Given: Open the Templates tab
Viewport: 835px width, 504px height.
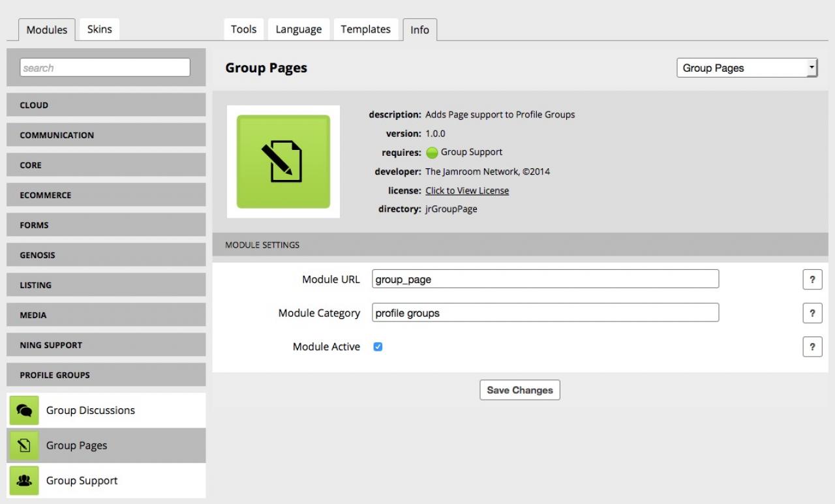Looking at the screenshot, I should pyautogui.click(x=365, y=29).
